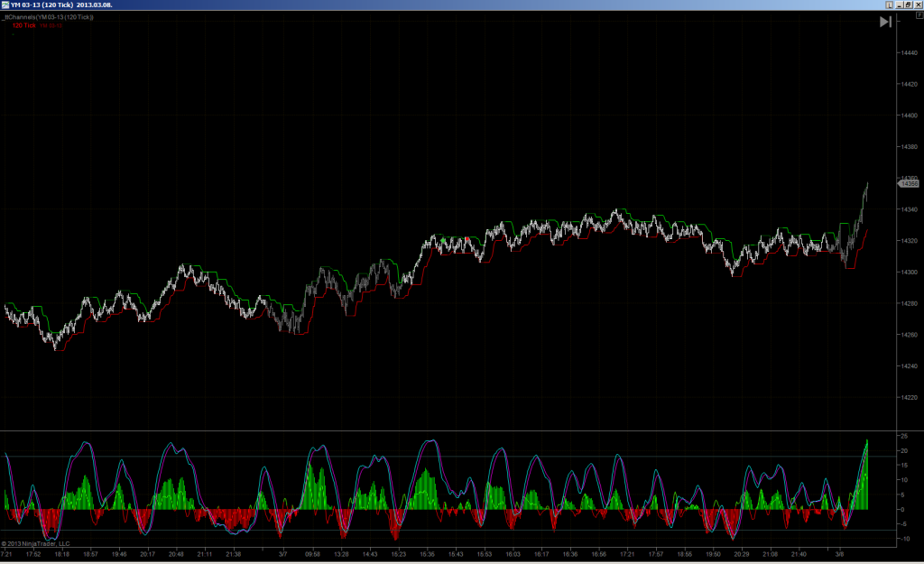Click the 18:55 time axis label
This screenshot has height=564, width=924.
click(x=684, y=554)
